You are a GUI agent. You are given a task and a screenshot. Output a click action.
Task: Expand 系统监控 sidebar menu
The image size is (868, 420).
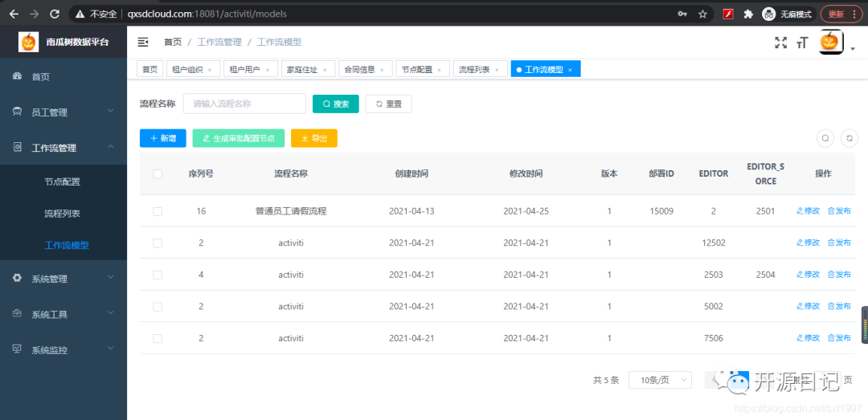click(x=63, y=349)
